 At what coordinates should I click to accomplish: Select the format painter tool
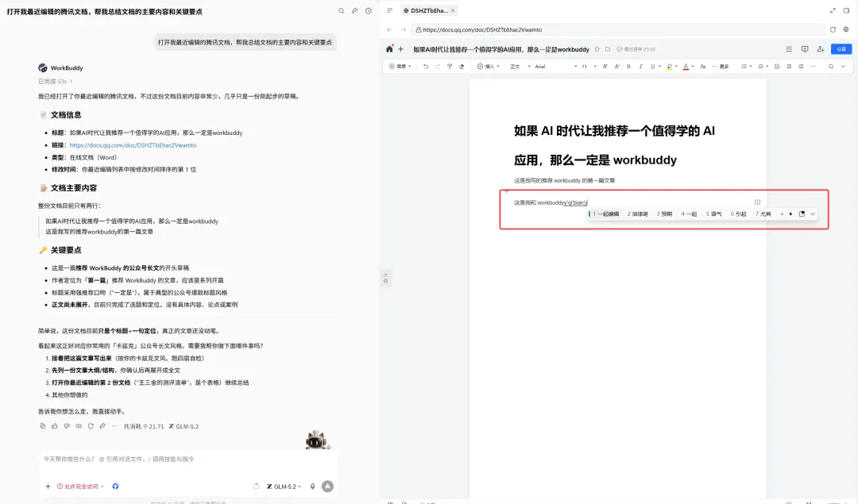click(x=449, y=66)
